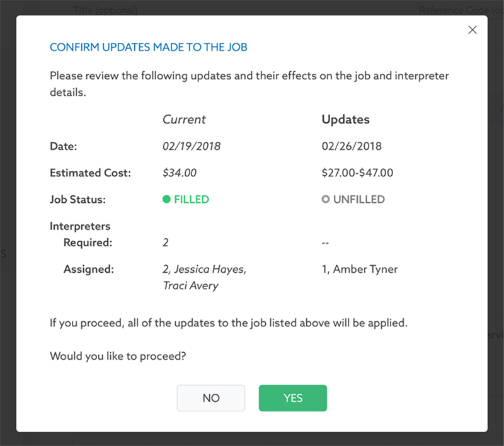Select the Updates column header
This screenshot has height=446, width=504.
tap(346, 119)
